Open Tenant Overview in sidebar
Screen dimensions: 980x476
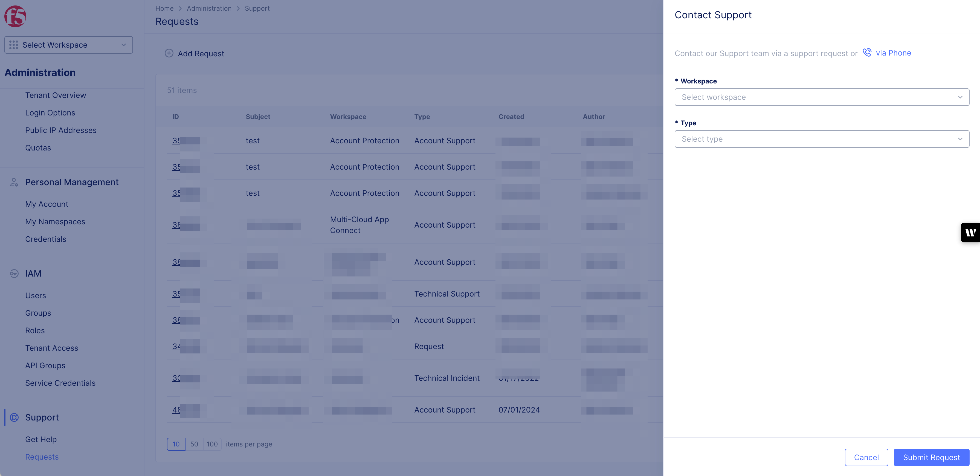(56, 95)
